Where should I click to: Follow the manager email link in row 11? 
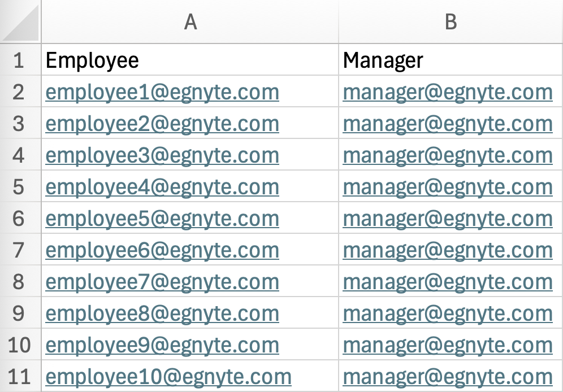[447, 376]
